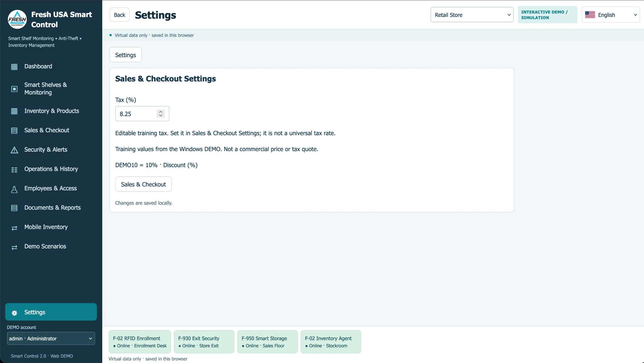Click the Interactive Demo / Simulation badge

(547, 15)
